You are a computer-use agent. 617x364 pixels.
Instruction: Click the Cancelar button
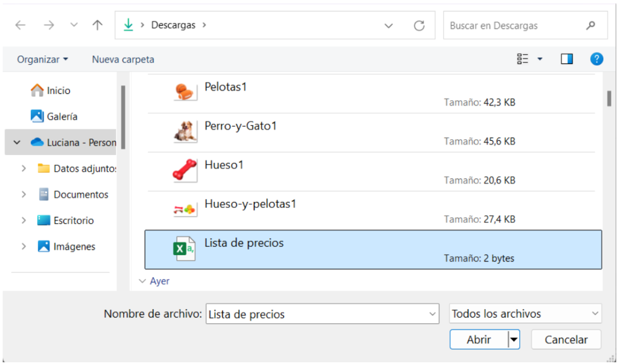[566, 339]
